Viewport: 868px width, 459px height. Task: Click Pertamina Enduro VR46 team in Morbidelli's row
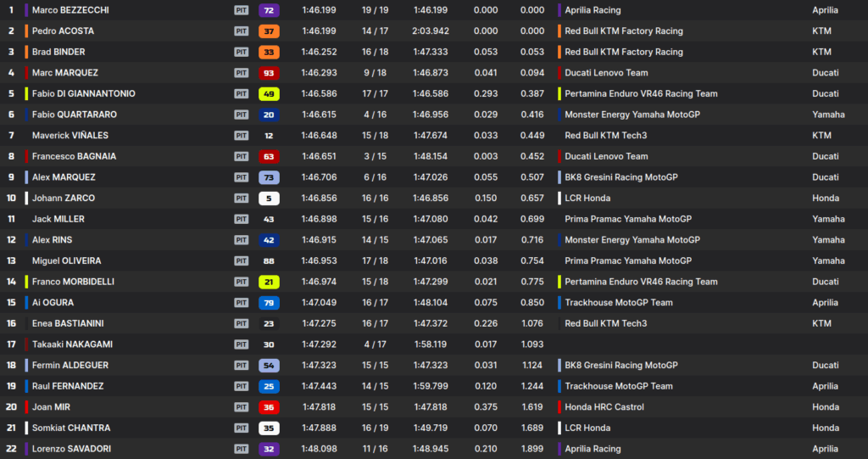[x=641, y=282]
